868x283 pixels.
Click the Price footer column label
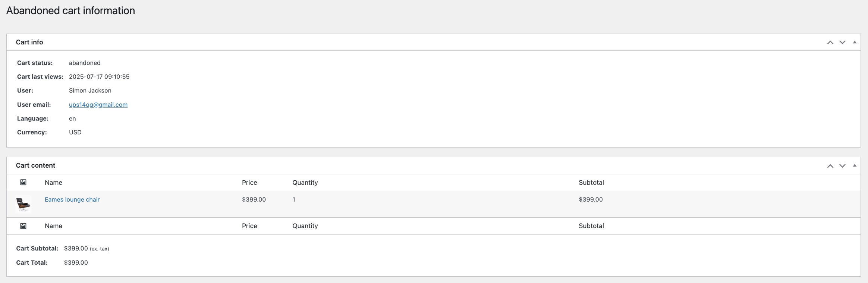click(x=249, y=226)
